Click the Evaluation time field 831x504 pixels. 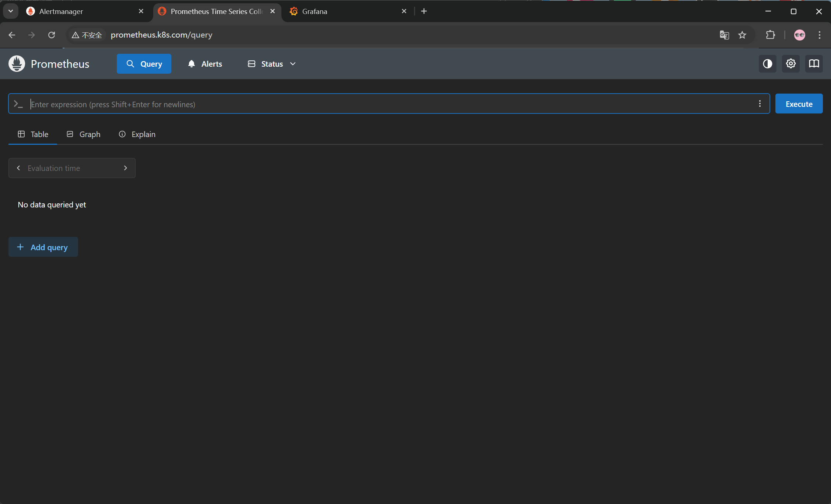72,168
